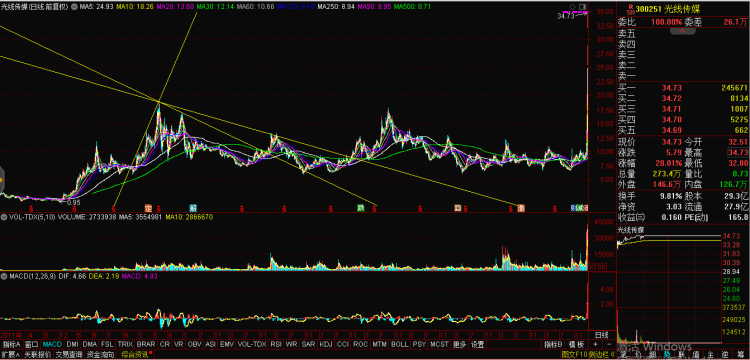Click the plus zoom-in button beside 模板
The height and width of the screenshot is (360, 750).
click(x=596, y=344)
